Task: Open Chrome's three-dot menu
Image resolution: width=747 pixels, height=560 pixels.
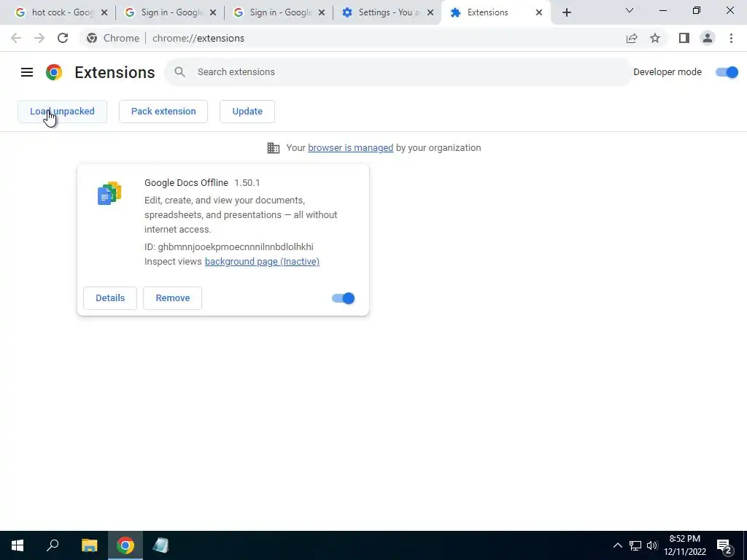Action: pos(731,38)
